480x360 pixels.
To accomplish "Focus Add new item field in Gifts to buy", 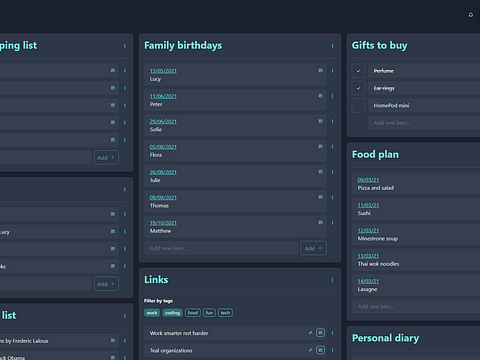I will [424, 123].
